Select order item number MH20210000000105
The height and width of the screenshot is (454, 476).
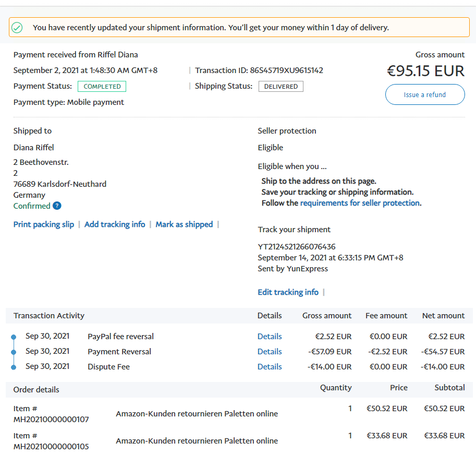pyautogui.click(x=51, y=446)
